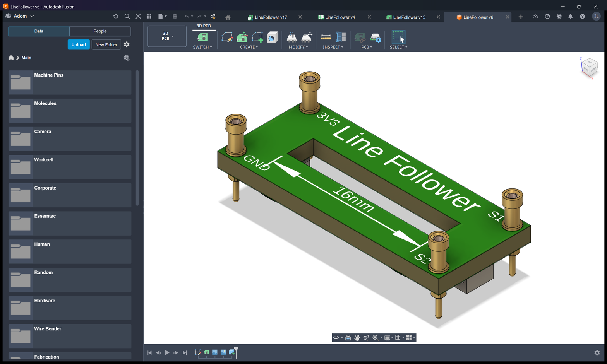607x364 pixels.
Task: Switch to the Data tab
Action: [x=39, y=31]
